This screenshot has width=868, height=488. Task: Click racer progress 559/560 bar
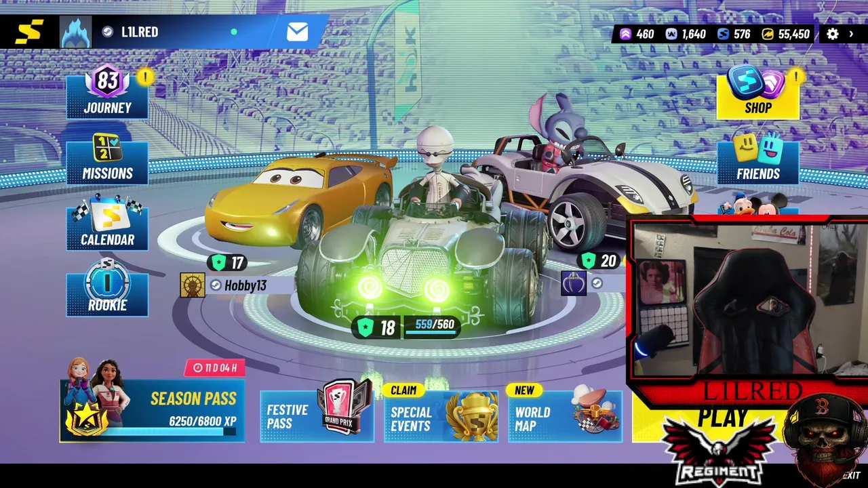(x=433, y=327)
